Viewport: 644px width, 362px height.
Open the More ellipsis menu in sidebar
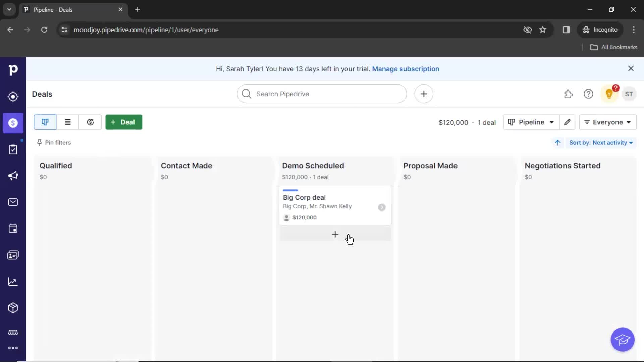click(13, 348)
